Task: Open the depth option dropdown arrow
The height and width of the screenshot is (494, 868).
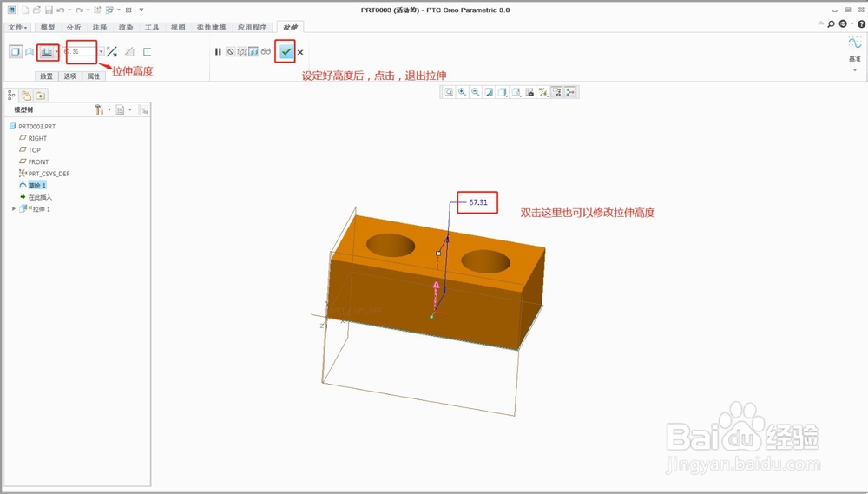Action: pyautogui.click(x=56, y=52)
